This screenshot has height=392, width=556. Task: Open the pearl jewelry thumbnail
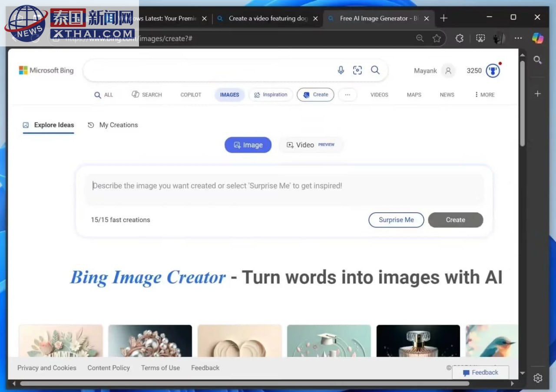tap(150, 341)
